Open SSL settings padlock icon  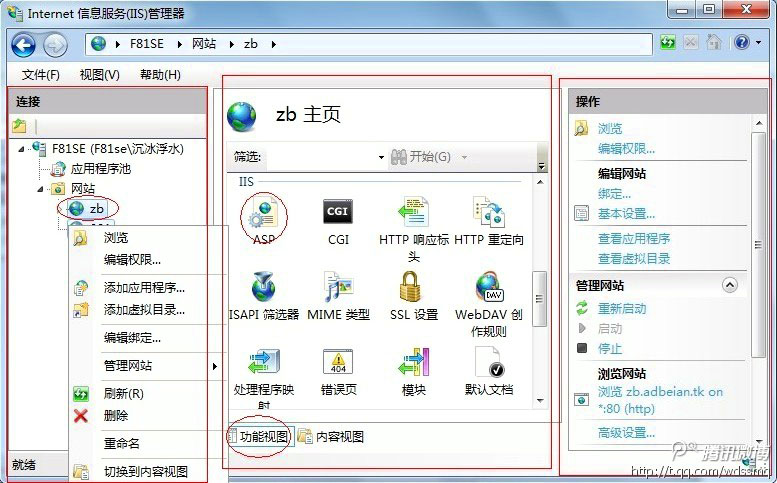point(410,286)
